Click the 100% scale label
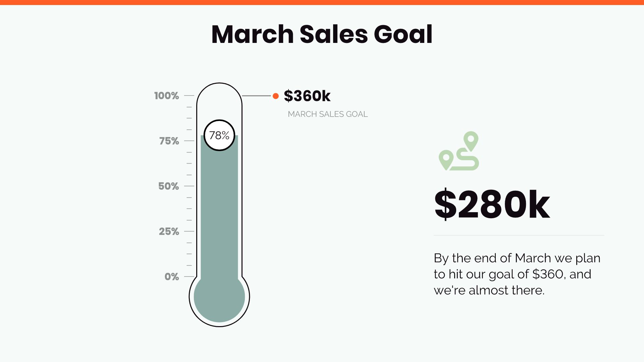644x362 pixels. tap(167, 96)
